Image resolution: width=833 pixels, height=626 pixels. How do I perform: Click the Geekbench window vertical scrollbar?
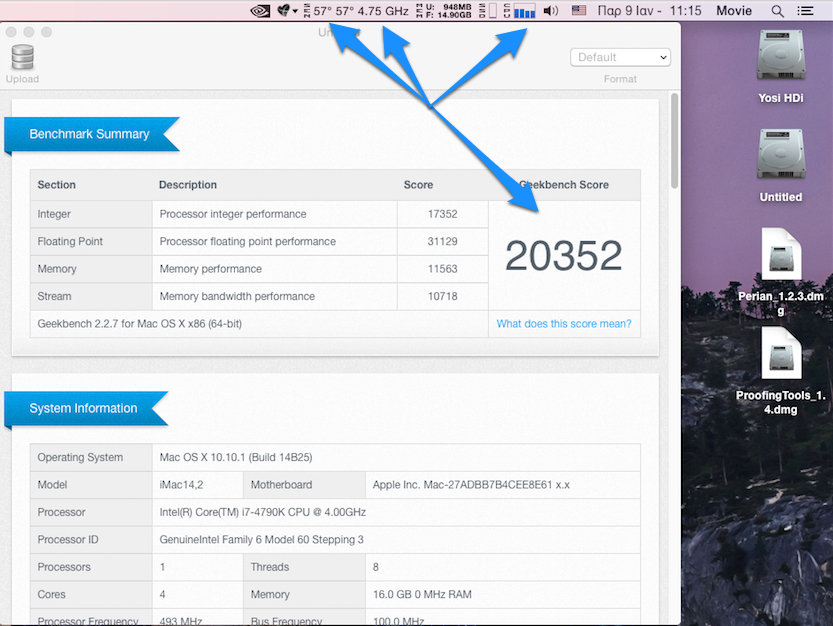(x=674, y=141)
